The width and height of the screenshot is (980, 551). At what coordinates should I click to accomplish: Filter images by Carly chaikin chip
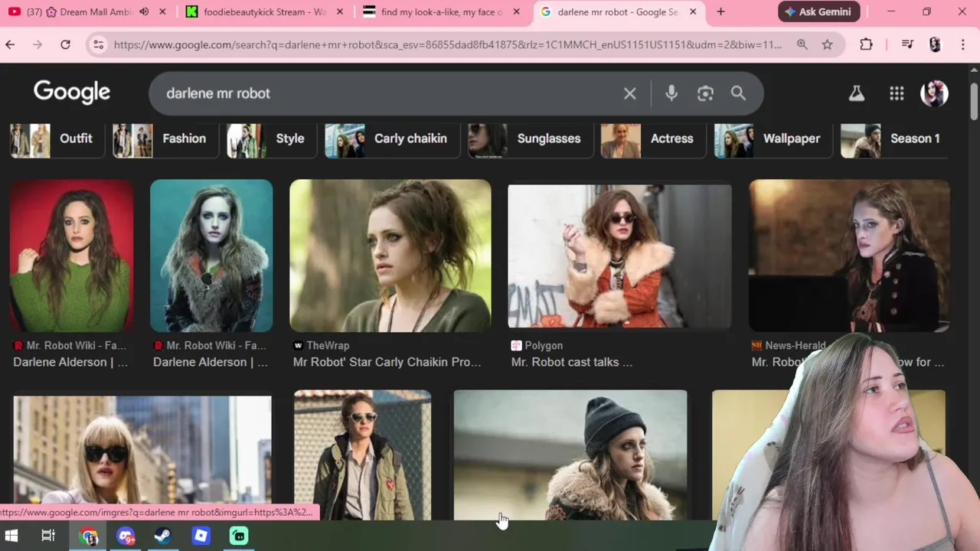coord(392,140)
